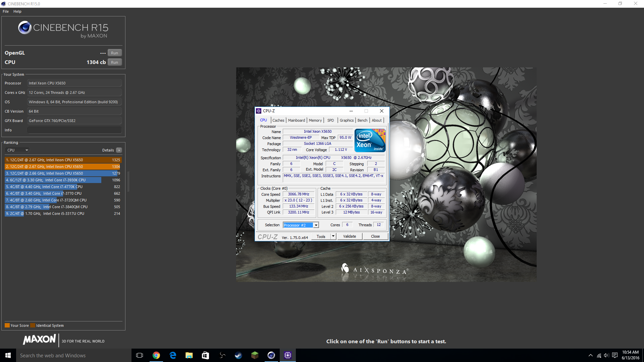Open the taskbar icon beside the Steam icon
Image resolution: width=644 pixels, height=362 pixels.
[x=222, y=355]
